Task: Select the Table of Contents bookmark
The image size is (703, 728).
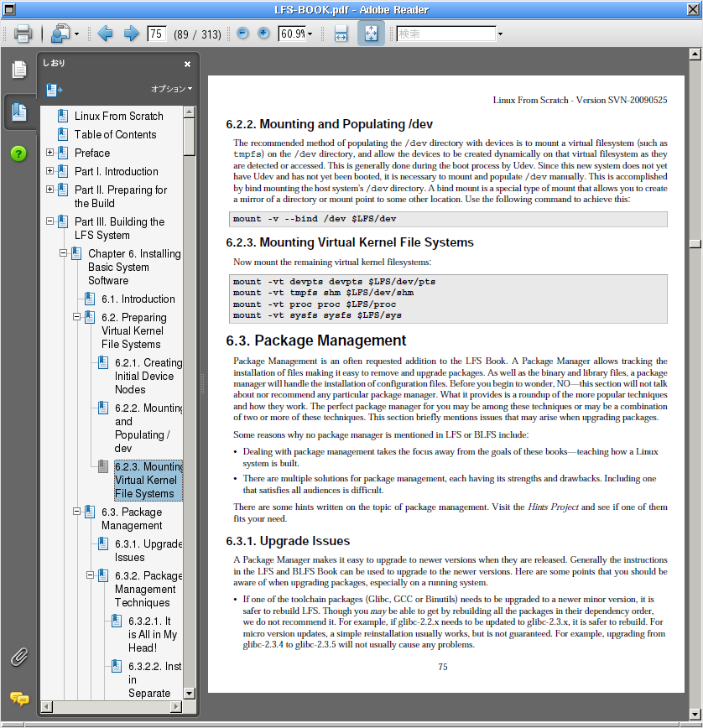Action: pyautogui.click(x=115, y=135)
